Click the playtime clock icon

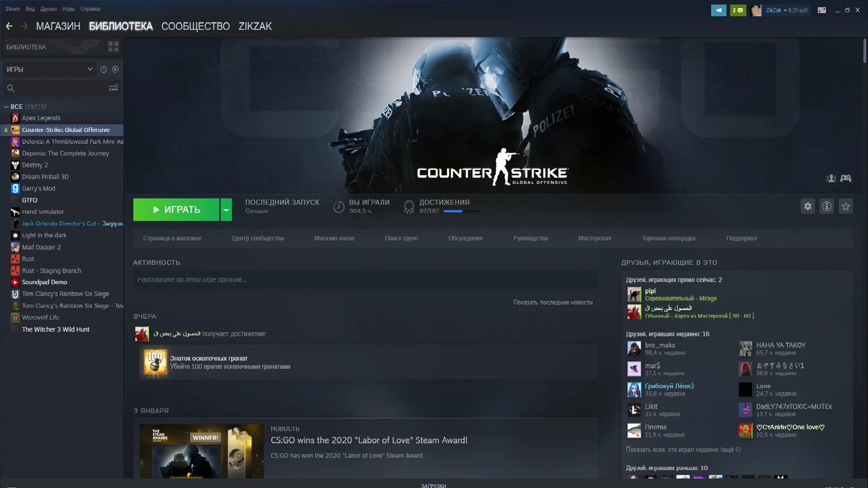(x=339, y=207)
